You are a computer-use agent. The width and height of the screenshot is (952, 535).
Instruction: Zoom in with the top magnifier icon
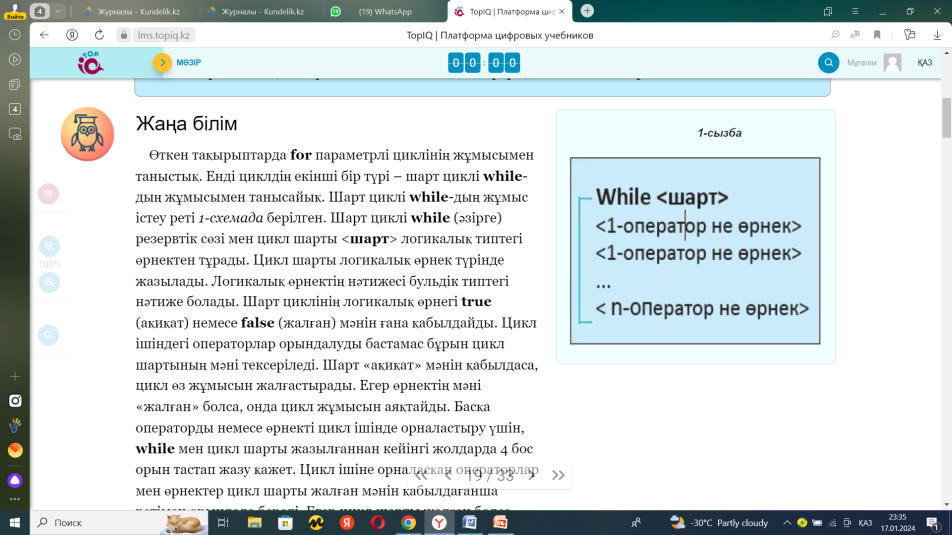(x=49, y=246)
